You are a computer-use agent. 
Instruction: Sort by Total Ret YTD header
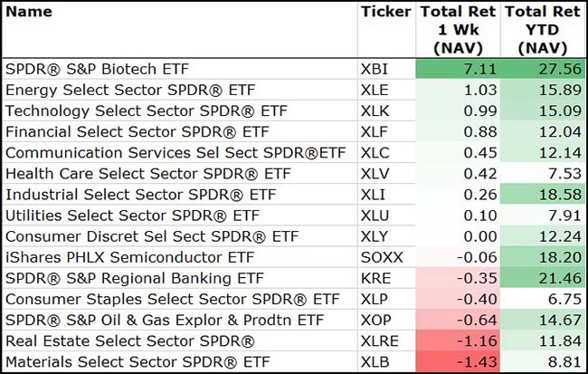pyautogui.click(x=542, y=30)
